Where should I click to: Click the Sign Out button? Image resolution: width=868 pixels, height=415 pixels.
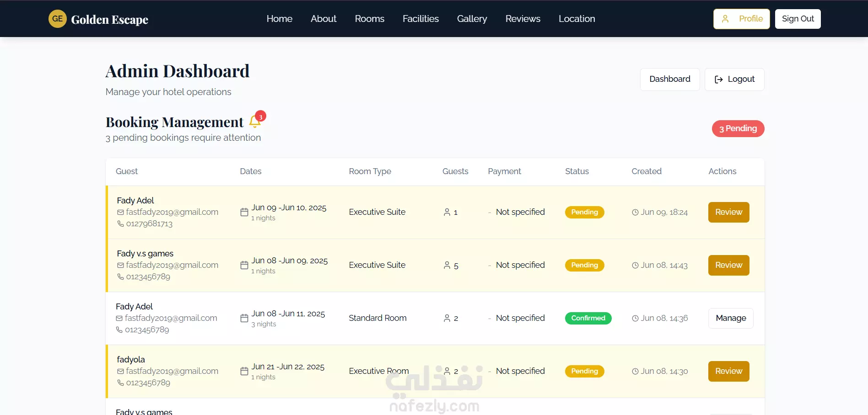tap(798, 19)
